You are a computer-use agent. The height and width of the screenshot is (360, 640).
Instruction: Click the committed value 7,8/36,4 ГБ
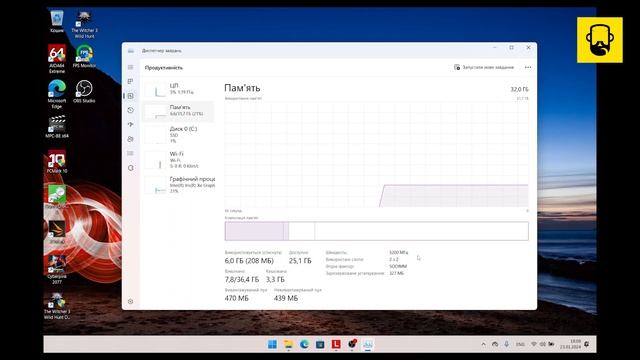click(x=242, y=280)
